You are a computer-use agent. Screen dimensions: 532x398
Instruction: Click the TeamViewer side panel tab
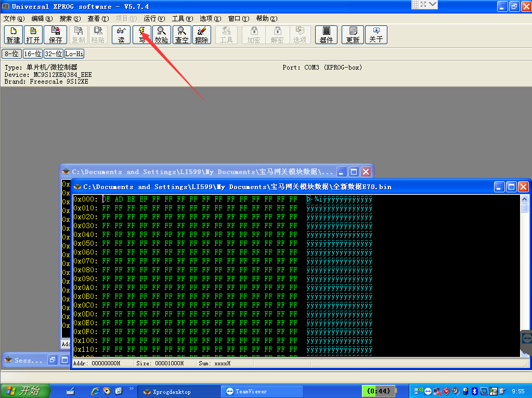click(527, 338)
